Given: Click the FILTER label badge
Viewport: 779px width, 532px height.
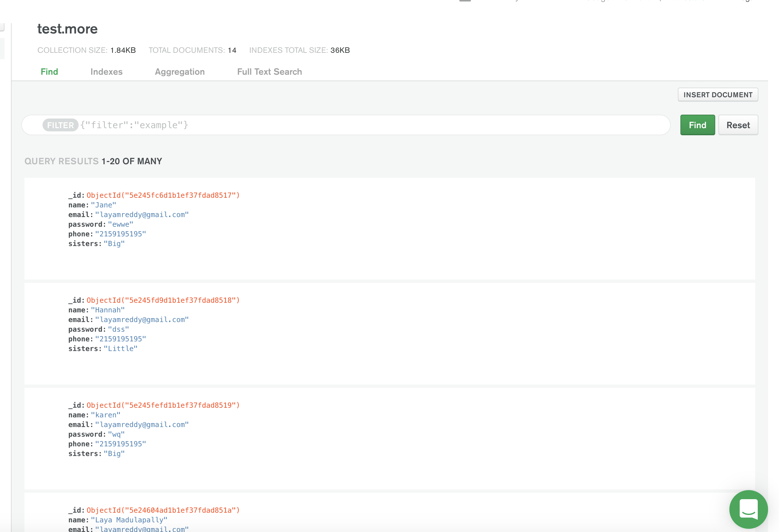Looking at the screenshot, I should 60,125.
